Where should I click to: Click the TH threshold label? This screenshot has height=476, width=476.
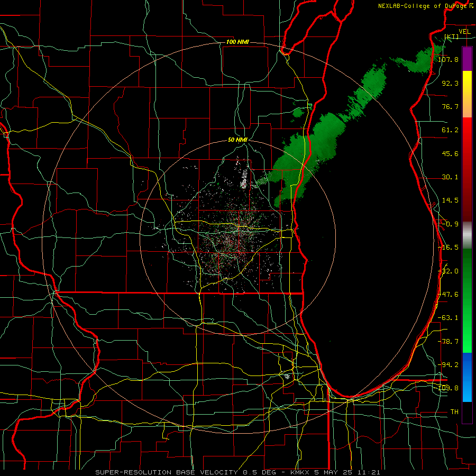pos(454,412)
